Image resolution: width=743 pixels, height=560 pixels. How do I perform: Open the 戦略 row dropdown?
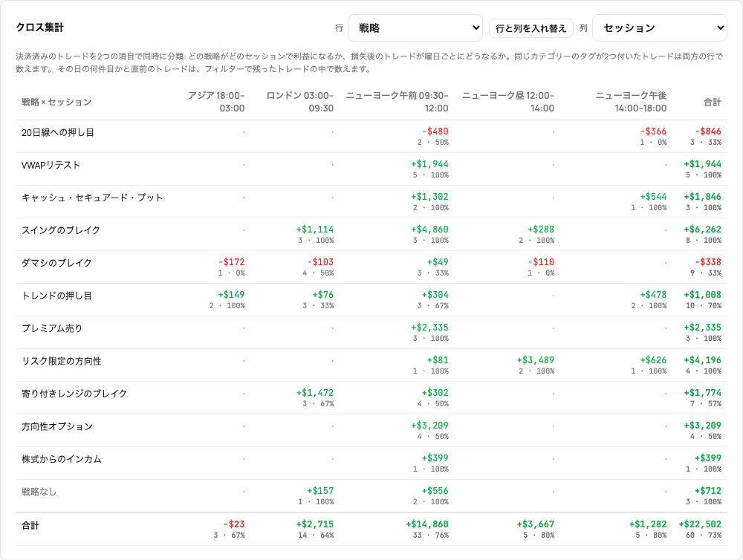pyautogui.click(x=415, y=28)
